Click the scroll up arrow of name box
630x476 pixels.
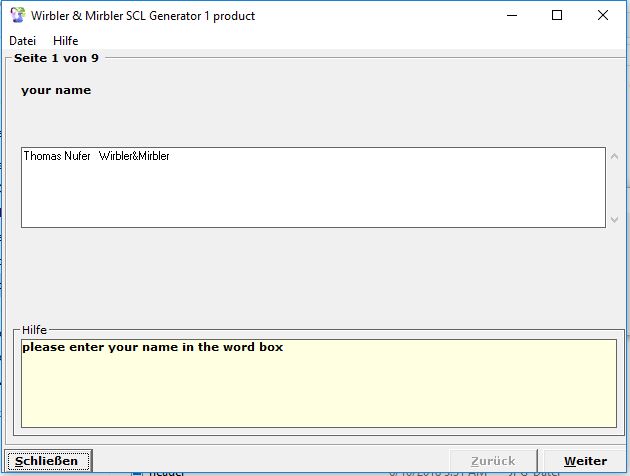click(x=614, y=157)
